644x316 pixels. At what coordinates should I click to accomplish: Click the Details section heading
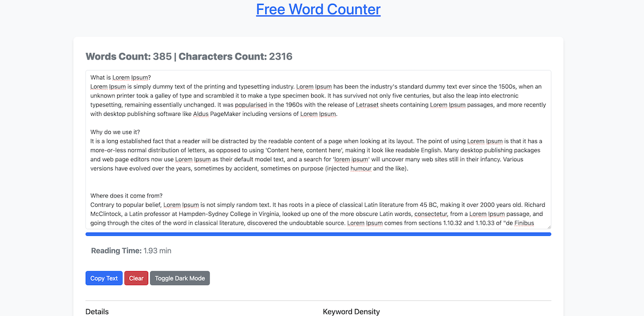click(97, 311)
